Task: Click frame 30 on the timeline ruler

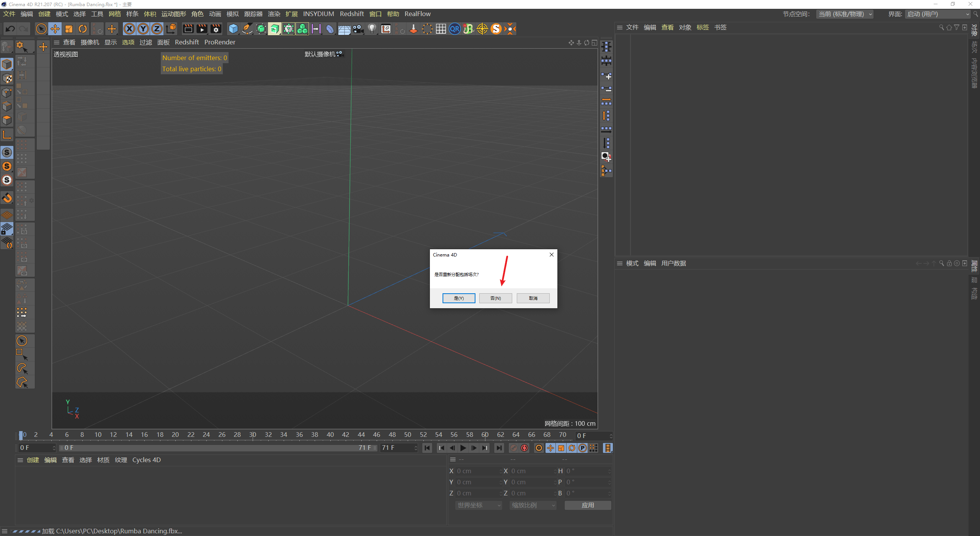Action: (x=253, y=435)
